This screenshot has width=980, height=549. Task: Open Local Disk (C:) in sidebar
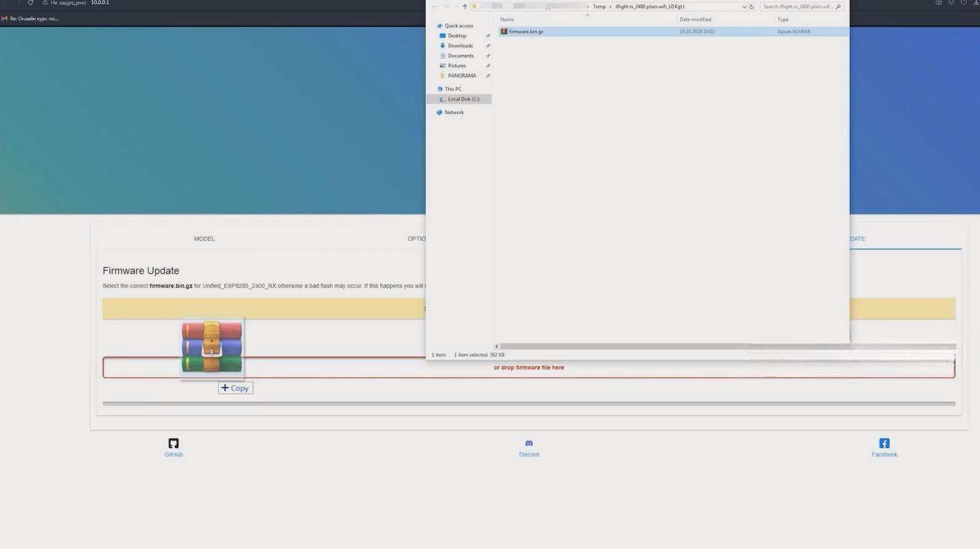[463, 99]
